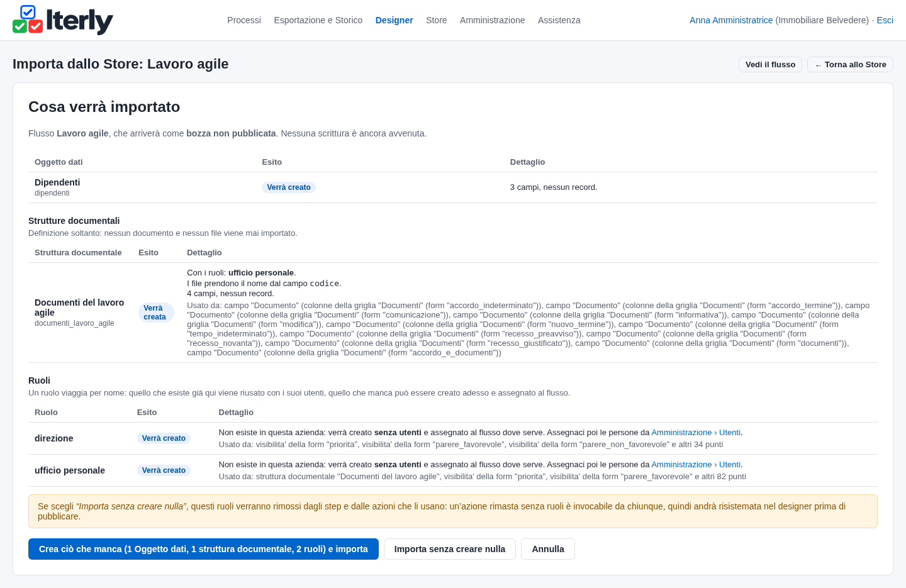Viewport: 906px width, 588px height.
Task: Select the Documenti del lavoro agile name
Action: (79, 308)
